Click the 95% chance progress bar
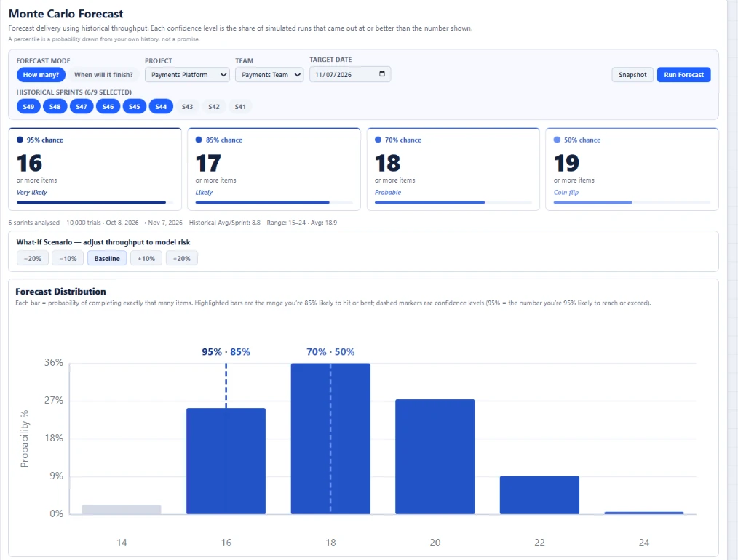The width and height of the screenshot is (738, 560). 95,203
